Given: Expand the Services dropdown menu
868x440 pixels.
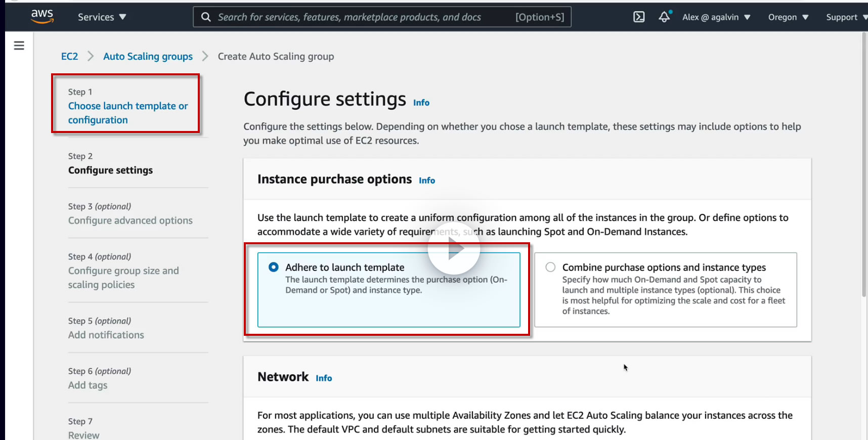Looking at the screenshot, I should click(102, 17).
